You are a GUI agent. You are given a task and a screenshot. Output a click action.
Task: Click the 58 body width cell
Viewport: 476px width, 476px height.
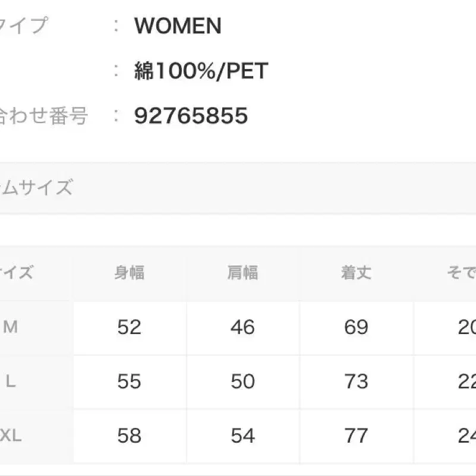(130, 436)
